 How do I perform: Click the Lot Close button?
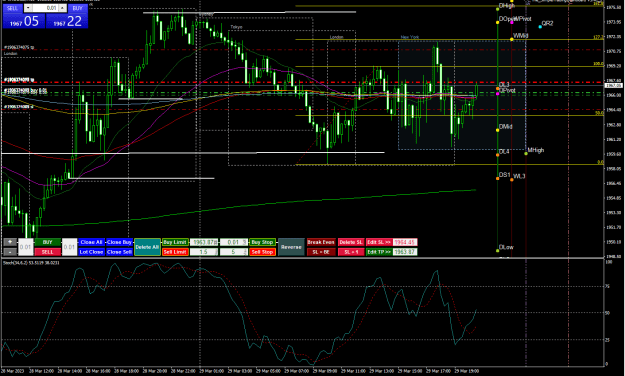coord(91,252)
